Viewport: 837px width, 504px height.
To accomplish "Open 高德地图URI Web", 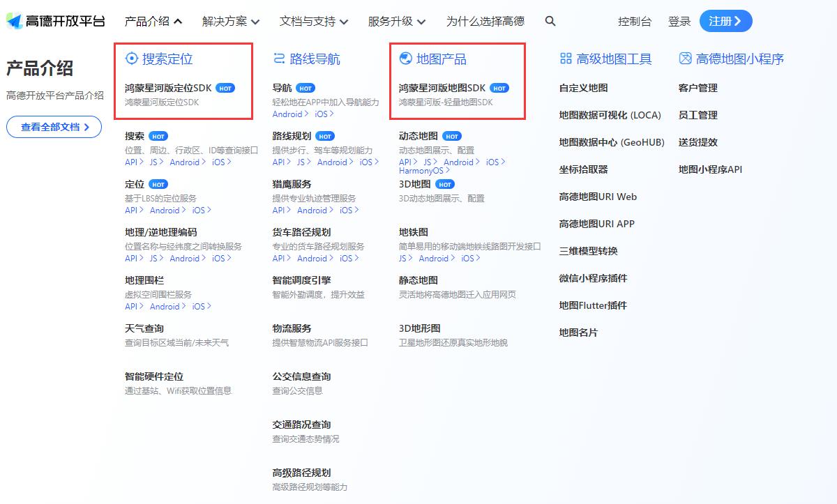I will [598, 197].
